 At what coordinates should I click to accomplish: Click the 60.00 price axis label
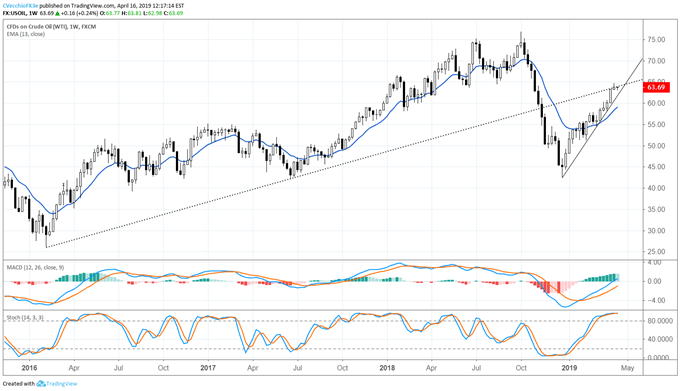[656, 103]
